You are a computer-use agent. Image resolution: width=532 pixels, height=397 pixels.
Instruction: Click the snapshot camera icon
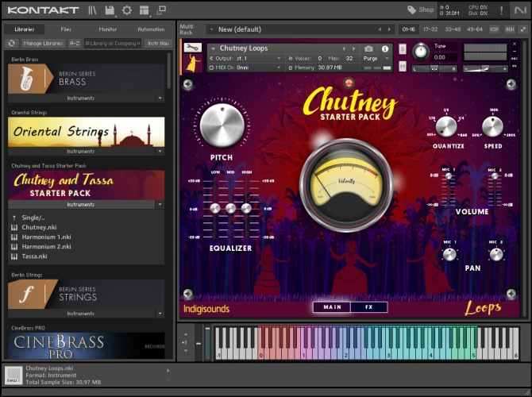pyautogui.click(x=369, y=48)
